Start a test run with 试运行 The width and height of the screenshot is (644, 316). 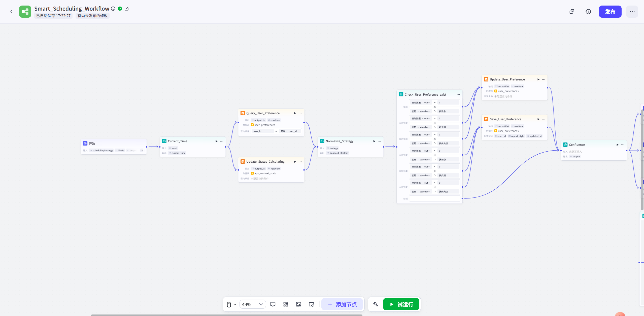pos(401,304)
